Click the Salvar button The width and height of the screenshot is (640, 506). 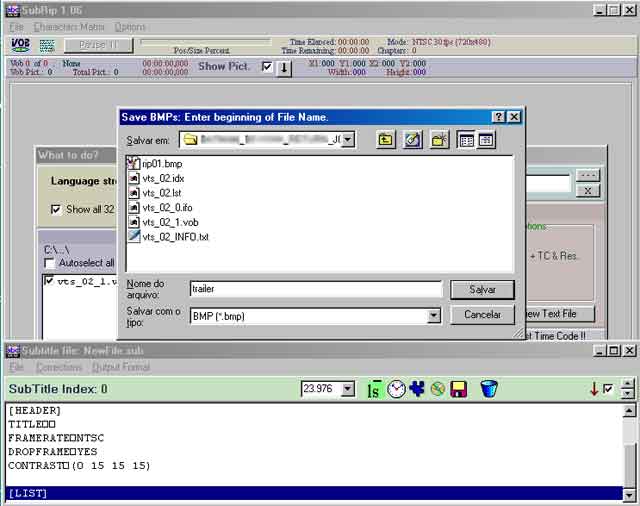(x=482, y=290)
